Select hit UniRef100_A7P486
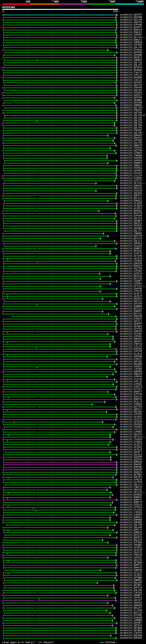146x644 pixels. click(131, 25)
